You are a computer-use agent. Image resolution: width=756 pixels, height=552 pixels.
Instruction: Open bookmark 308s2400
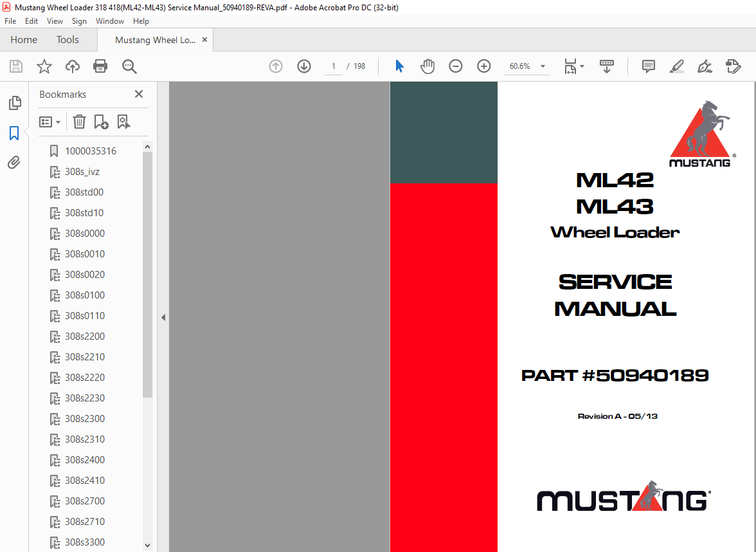tap(85, 460)
